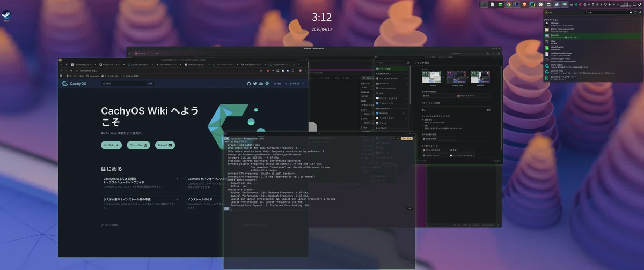The height and width of the screenshot is (270, 644).
Task: Click the Spectacle task icon in the panel
Action: pyautogui.click(x=565, y=4)
